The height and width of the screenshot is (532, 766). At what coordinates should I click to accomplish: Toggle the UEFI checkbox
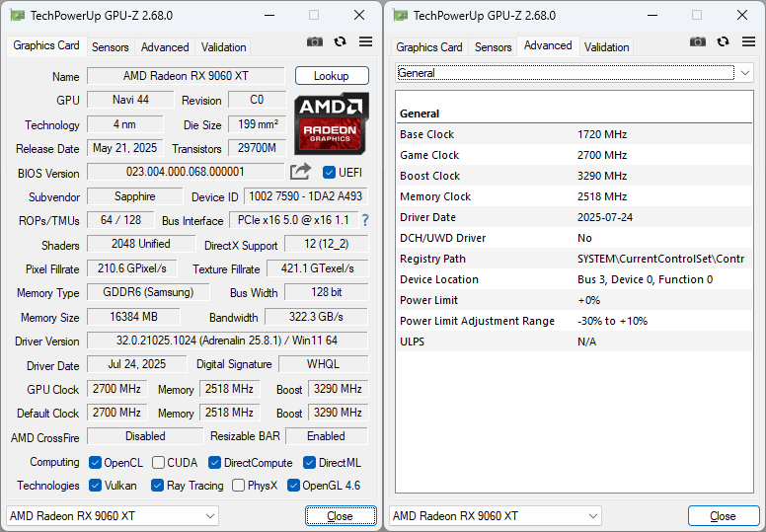coord(330,173)
